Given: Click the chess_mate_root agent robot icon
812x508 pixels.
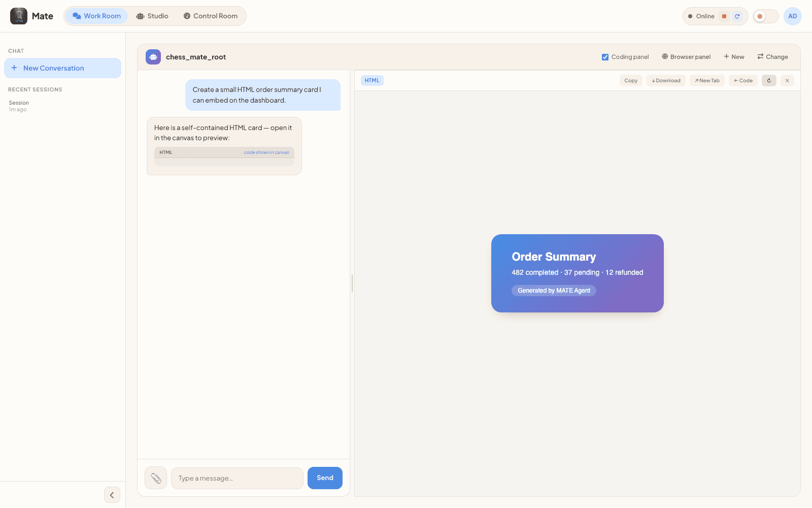Looking at the screenshot, I should click(x=153, y=57).
